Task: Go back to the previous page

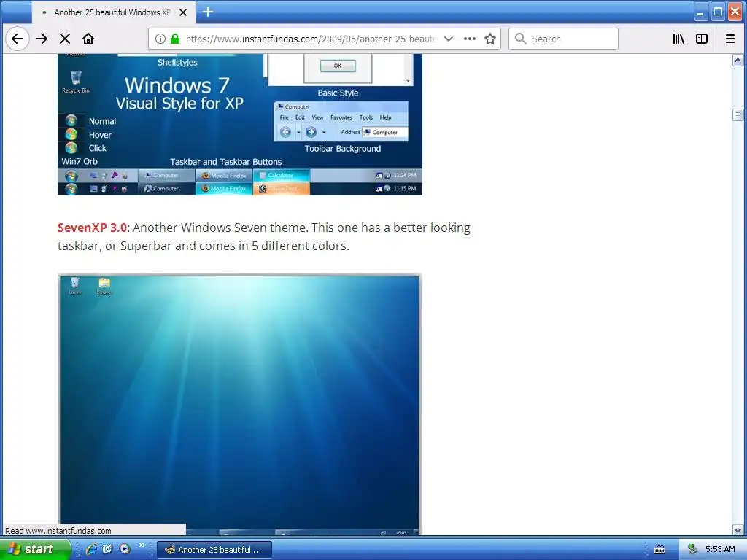Action: [x=18, y=39]
